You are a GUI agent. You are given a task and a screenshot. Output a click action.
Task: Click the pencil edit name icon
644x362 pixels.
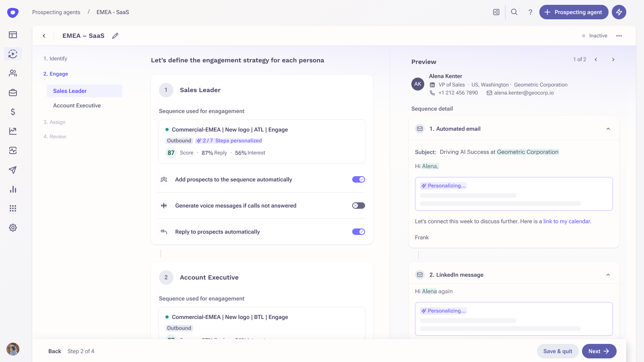pyautogui.click(x=115, y=36)
